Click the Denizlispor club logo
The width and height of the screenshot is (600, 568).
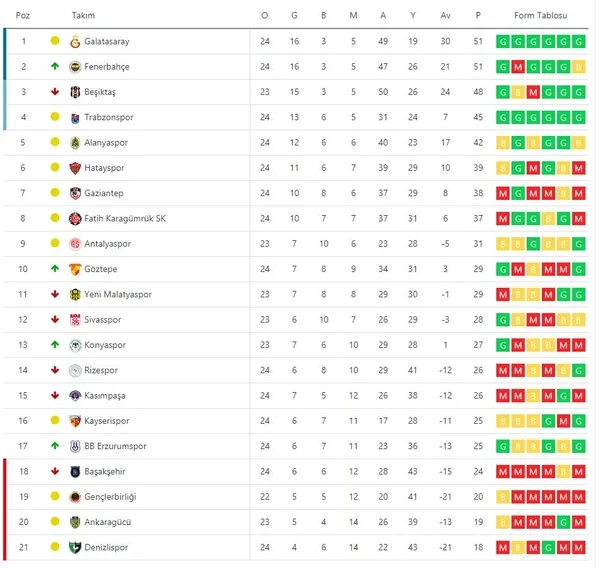75,547
